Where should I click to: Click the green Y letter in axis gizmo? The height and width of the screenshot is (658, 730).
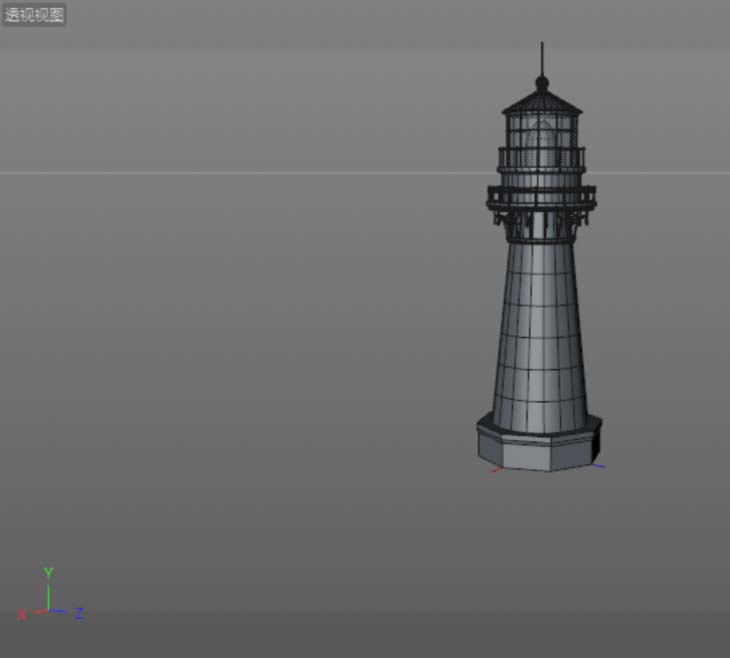[48, 573]
